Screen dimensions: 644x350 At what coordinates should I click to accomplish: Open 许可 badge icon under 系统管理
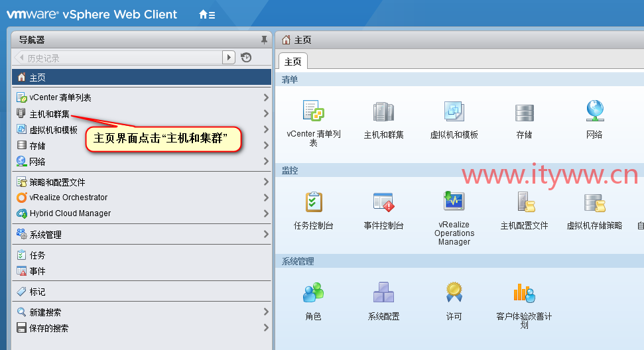click(x=454, y=292)
